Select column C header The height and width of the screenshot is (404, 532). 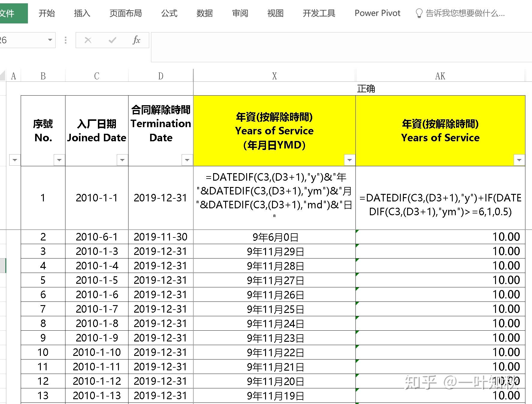pos(97,76)
